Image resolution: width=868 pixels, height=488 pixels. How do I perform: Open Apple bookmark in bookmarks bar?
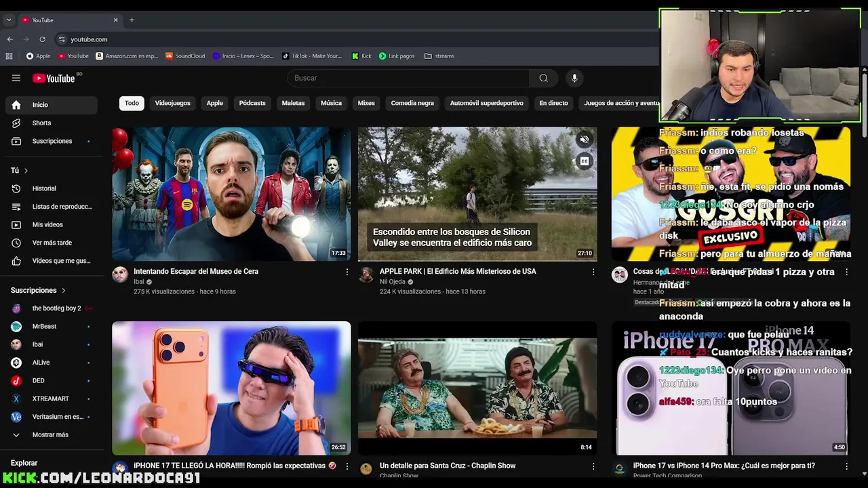pos(38,56)
